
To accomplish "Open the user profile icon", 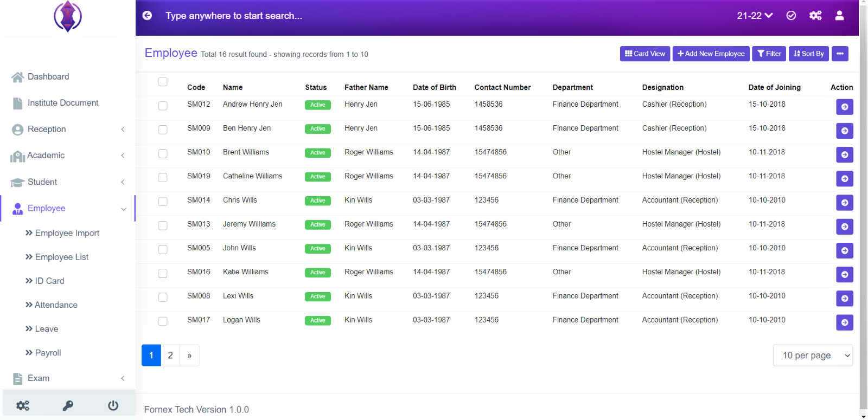I will coord(839,16).
